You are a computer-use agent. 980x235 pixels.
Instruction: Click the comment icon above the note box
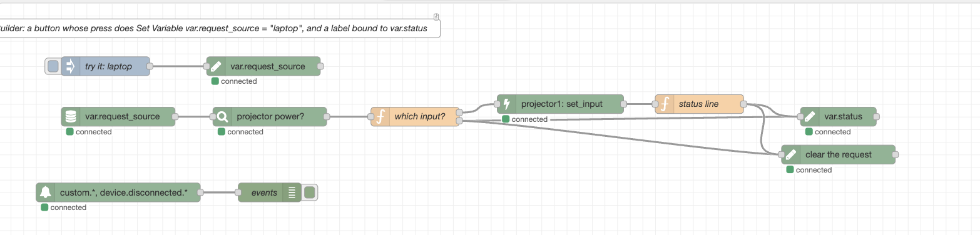[x=437, y=17]
